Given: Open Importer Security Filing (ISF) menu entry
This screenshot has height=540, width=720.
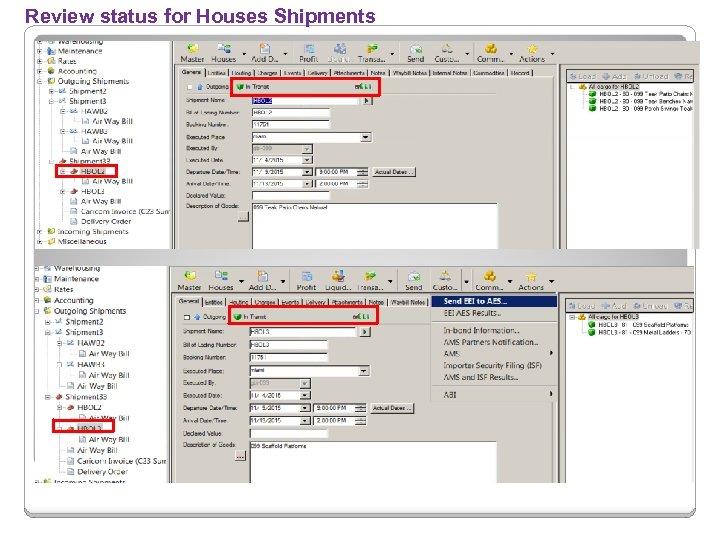Looking at the screenshot, I should click(494, 366).
